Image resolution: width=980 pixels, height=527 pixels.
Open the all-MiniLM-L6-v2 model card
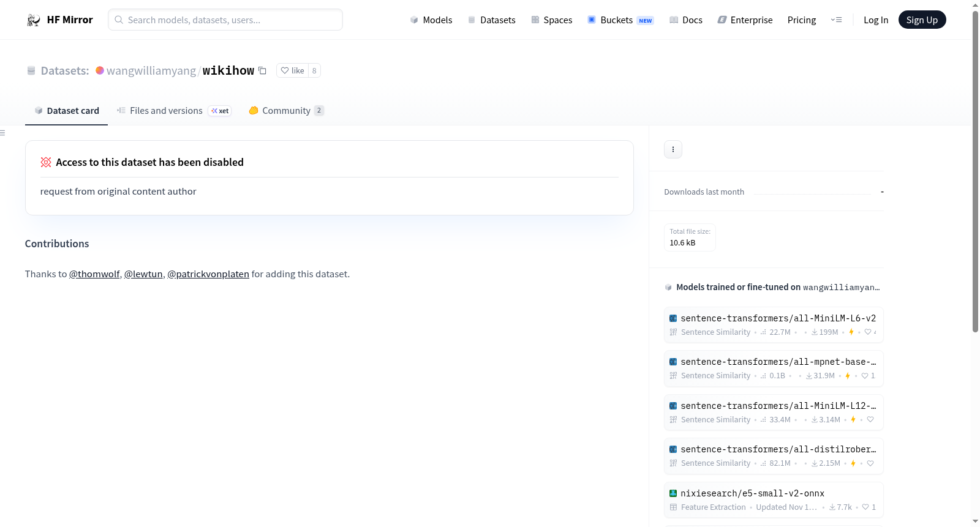774,325
